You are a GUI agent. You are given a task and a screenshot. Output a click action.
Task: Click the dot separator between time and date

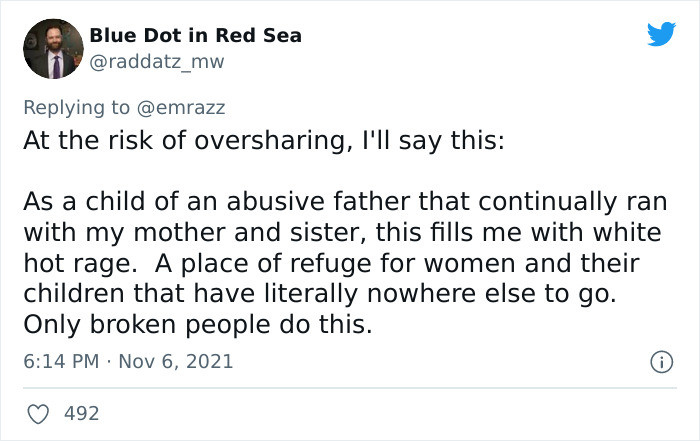click(x=109, y=361)
